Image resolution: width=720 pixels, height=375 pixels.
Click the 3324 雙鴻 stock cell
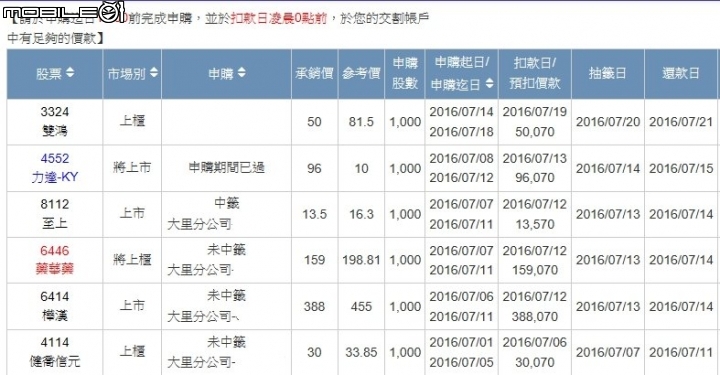[55, 122]
